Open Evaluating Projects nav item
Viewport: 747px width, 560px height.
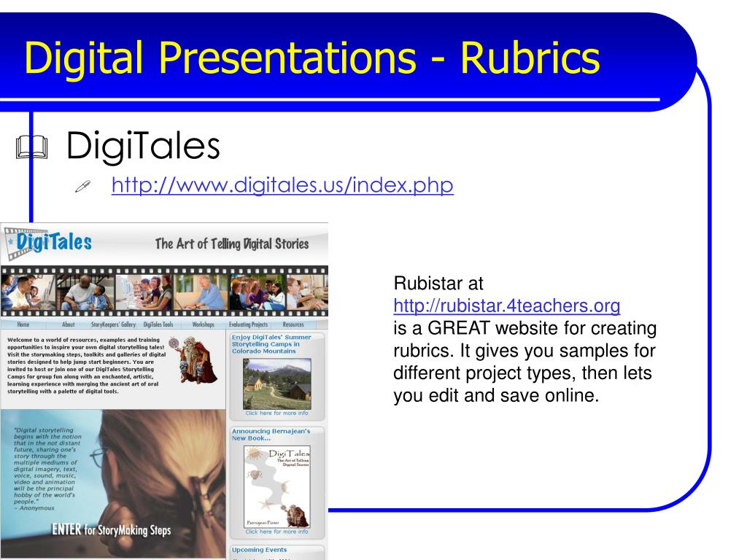click(248, 324)
